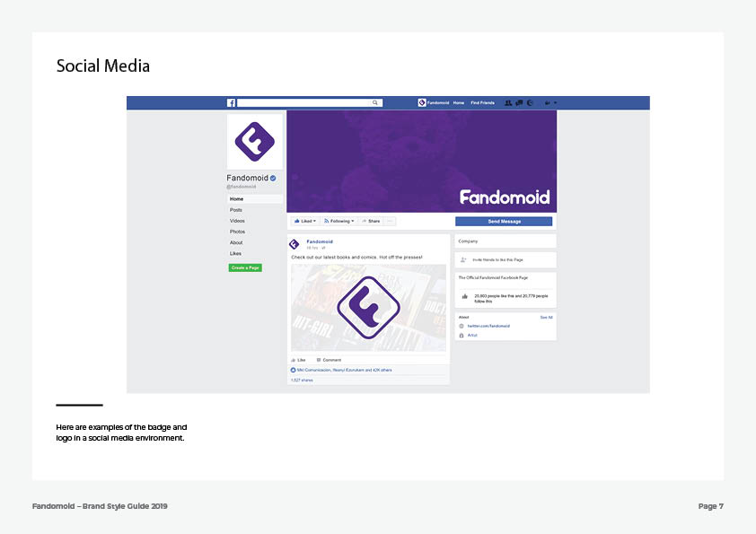Open the Photos section in the sidebar
Image resolution: width=756 pixels, height=534 pixels.
click(x=237, y=232)
